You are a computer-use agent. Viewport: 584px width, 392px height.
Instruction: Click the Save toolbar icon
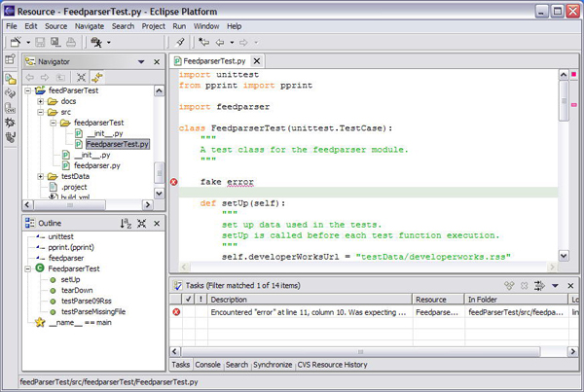tap(40, 42)
